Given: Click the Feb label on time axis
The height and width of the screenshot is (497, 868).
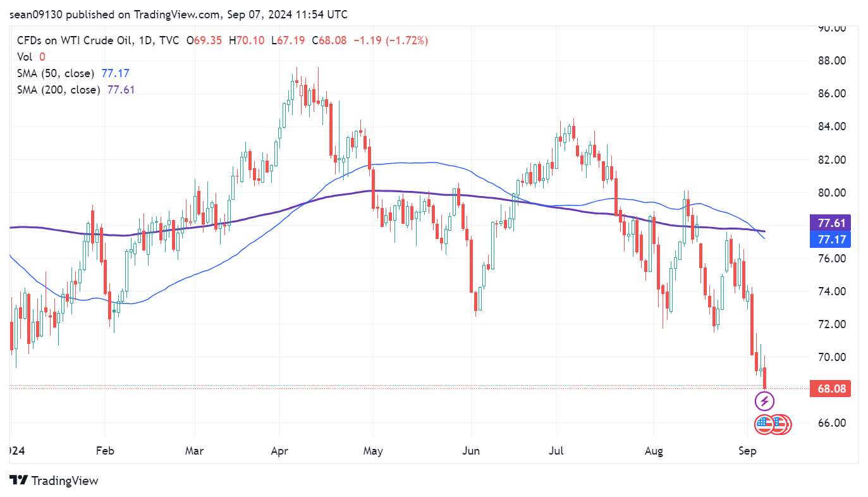Looking at the screenshot, I should click(x=104, y=451).
